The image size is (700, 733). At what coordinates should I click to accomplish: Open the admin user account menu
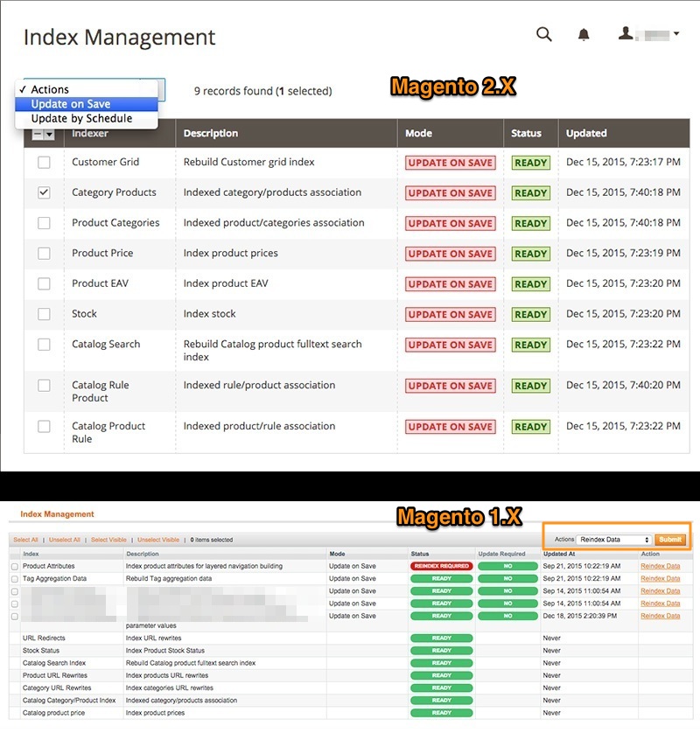pos(649,34)
